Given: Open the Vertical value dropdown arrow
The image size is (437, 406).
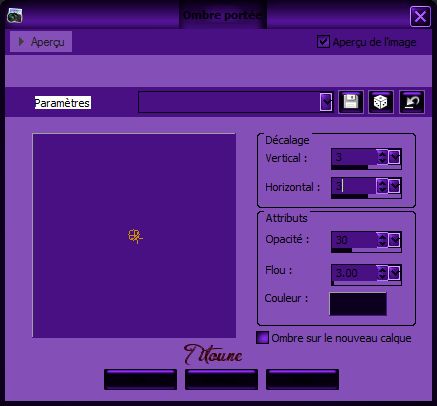Looking at the screenshot, I should tap(394, 157).
